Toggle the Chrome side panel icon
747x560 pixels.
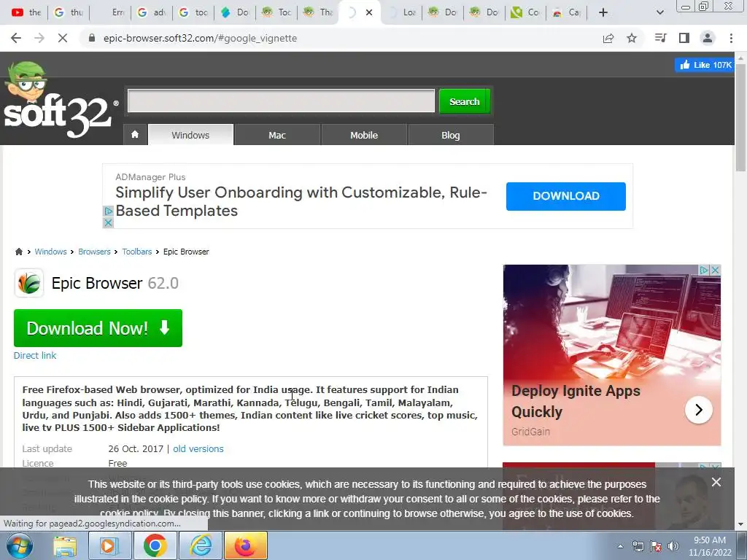tap(684, 38)
